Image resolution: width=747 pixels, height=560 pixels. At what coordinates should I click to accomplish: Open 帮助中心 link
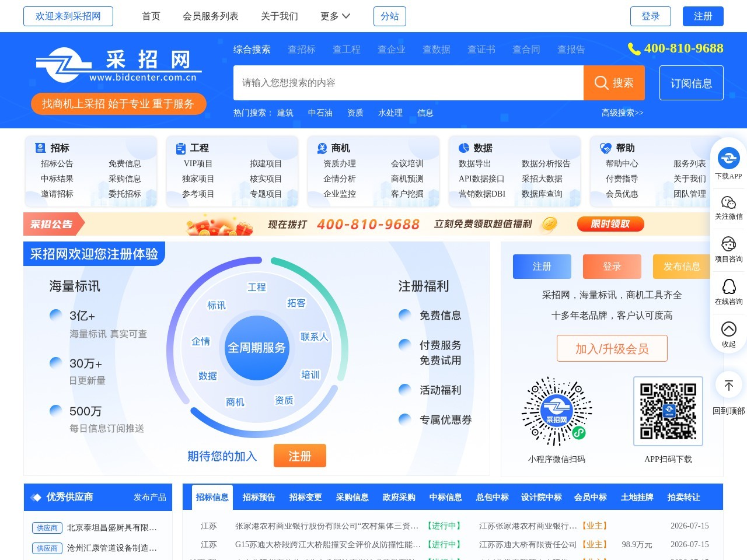click(x=622, y=164)
